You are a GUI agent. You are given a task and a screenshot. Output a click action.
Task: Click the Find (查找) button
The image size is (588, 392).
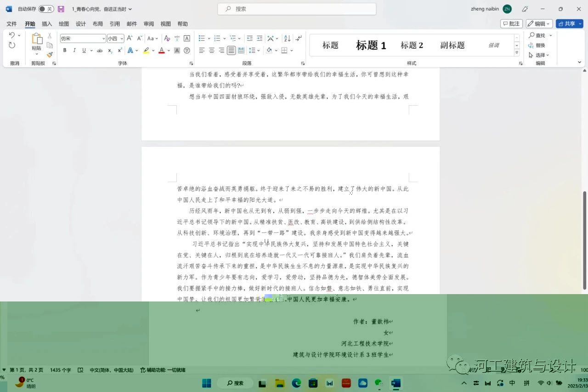pyautogui.click(x=537, y=35)
